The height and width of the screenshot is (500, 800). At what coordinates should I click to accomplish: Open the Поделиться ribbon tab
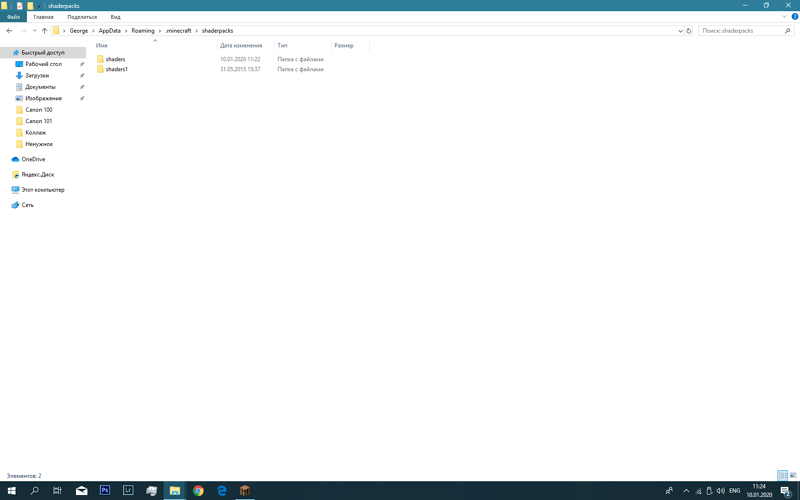pos(82,17)
